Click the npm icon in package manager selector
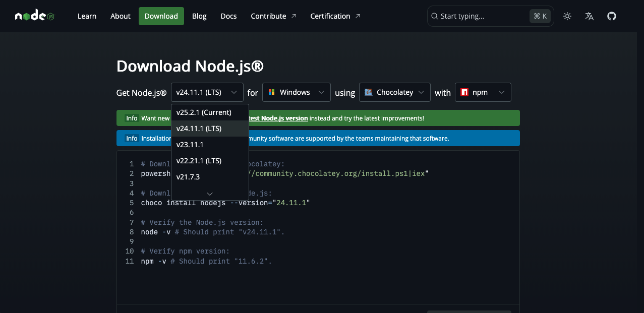Screen dimensions: 644x313 point(464,92)
